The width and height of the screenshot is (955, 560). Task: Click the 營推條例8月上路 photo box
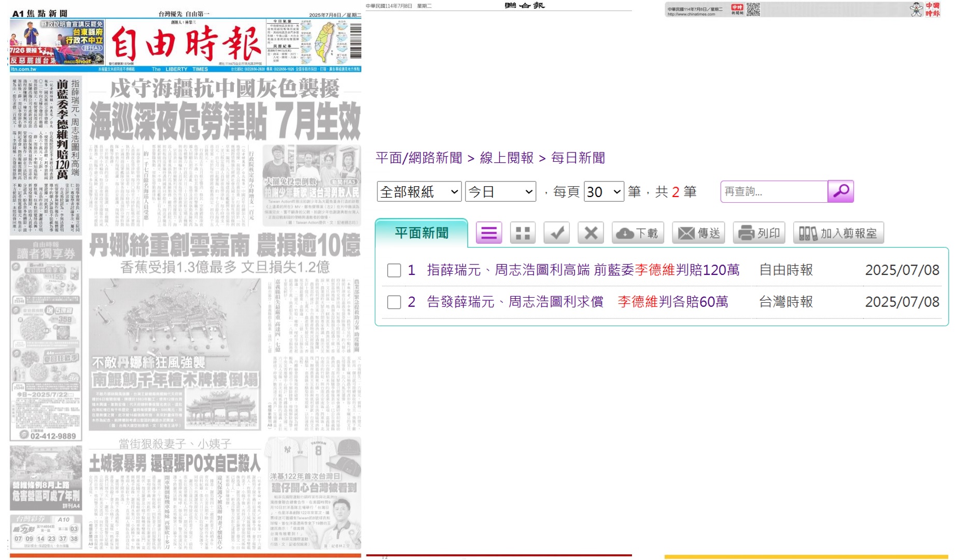point(46,478)
